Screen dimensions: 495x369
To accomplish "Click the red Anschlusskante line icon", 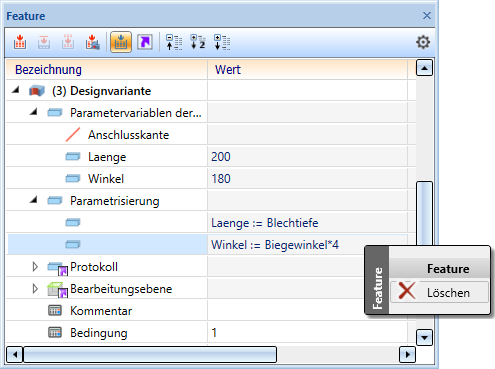I will (73, 135).
